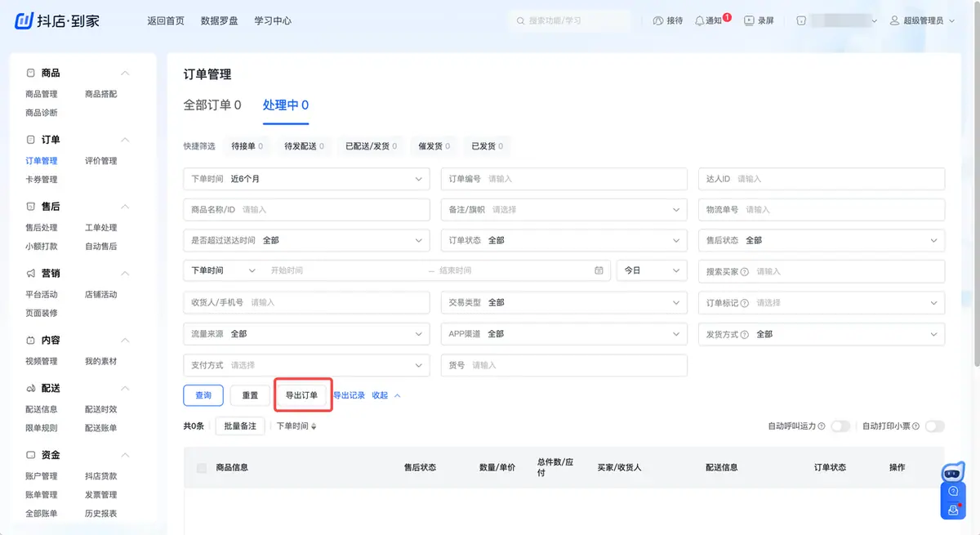Click the 收货人/手机号 input field
The height and width of the screenshot is (535, 980).
click(306, 303)
